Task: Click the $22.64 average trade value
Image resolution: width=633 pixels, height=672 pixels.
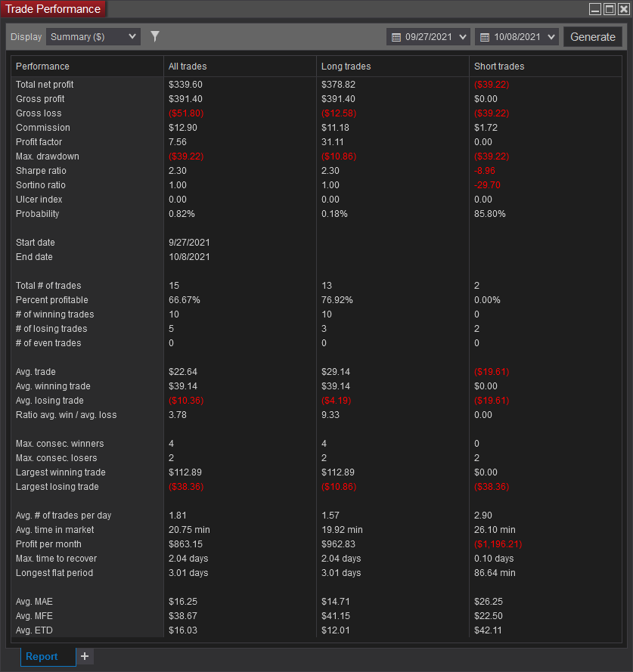Action: pyautogui.click(x=183, y=372)
